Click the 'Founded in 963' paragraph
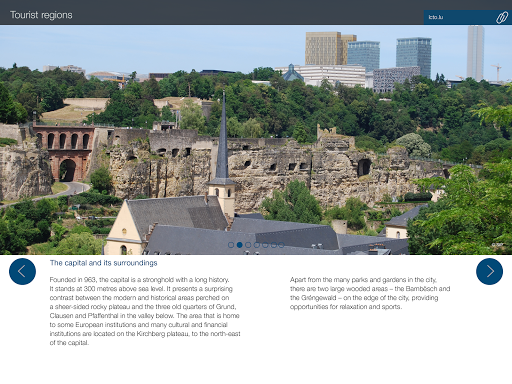This screenshot has height=384, width=512. (x=145, y=311)
